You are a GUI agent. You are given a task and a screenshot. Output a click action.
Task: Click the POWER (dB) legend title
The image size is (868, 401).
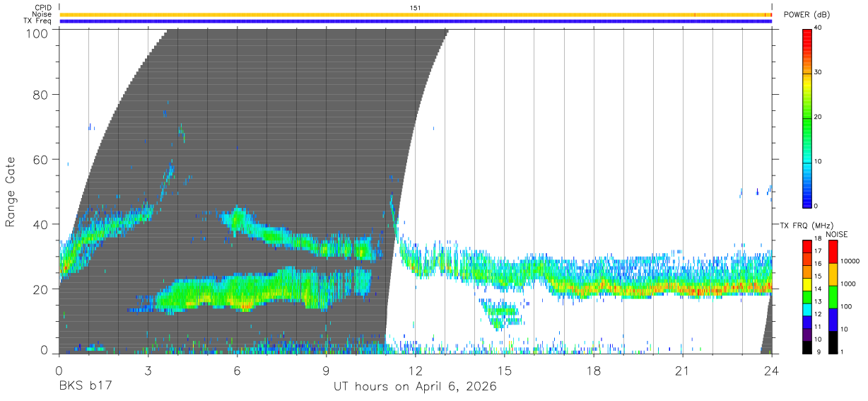(x=807, y=15)
